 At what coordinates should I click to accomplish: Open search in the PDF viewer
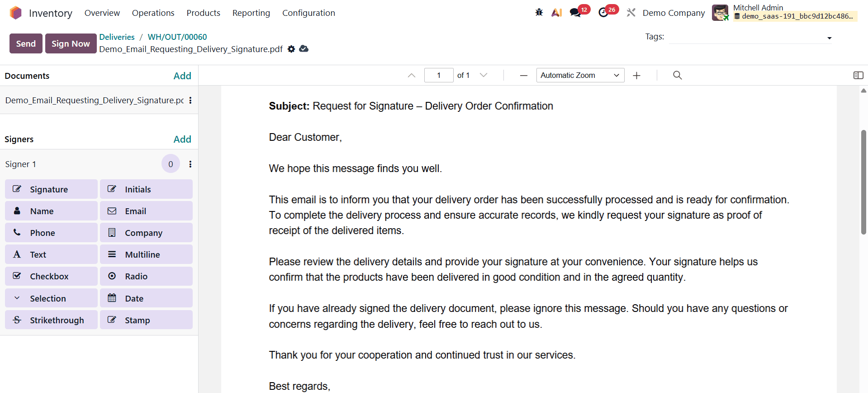pos(677,75)
